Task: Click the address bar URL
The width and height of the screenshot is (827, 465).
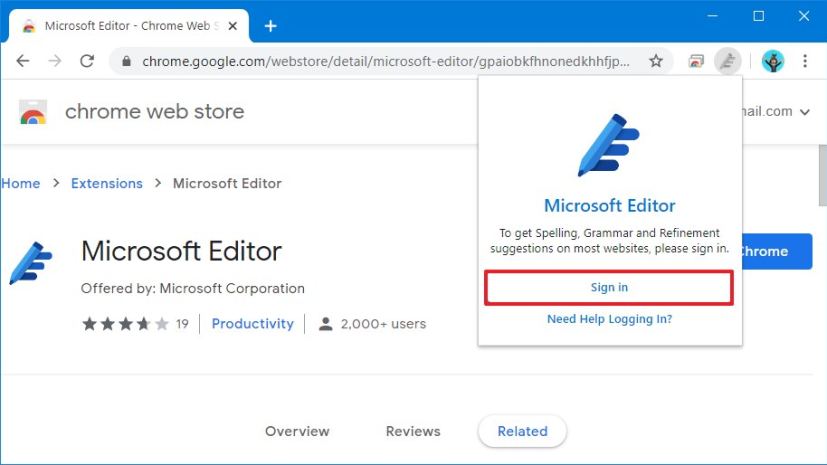Action: [x=386, y=61]
